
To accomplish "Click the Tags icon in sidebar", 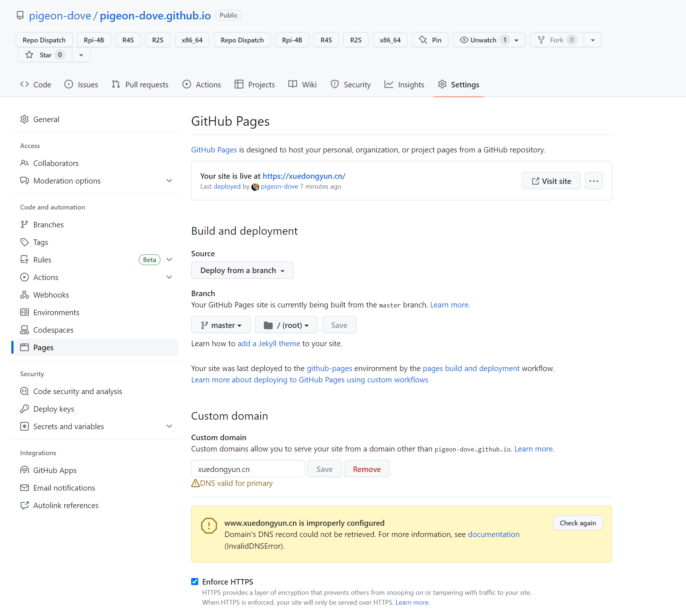I will pyautogui.click(x=24, y=242).
